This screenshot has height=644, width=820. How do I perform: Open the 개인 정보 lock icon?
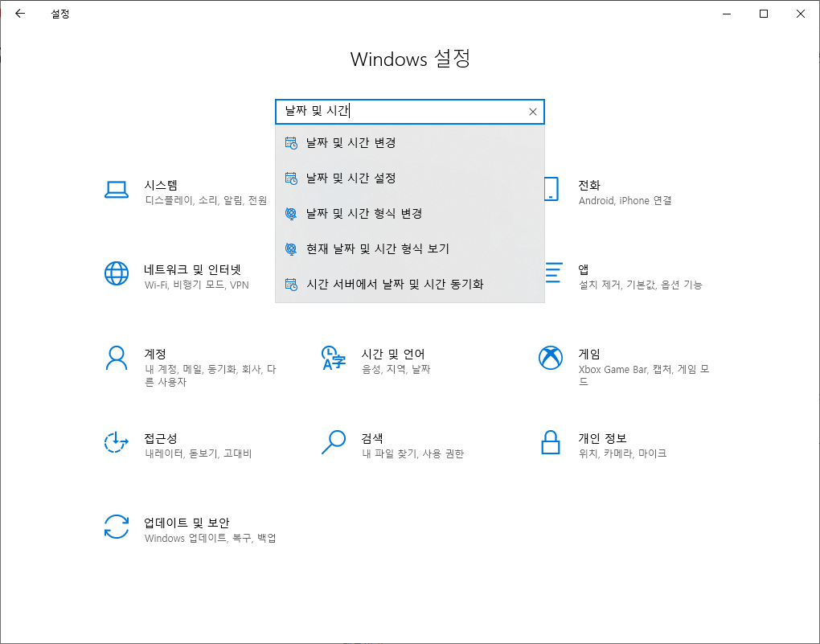click(551, 442)
